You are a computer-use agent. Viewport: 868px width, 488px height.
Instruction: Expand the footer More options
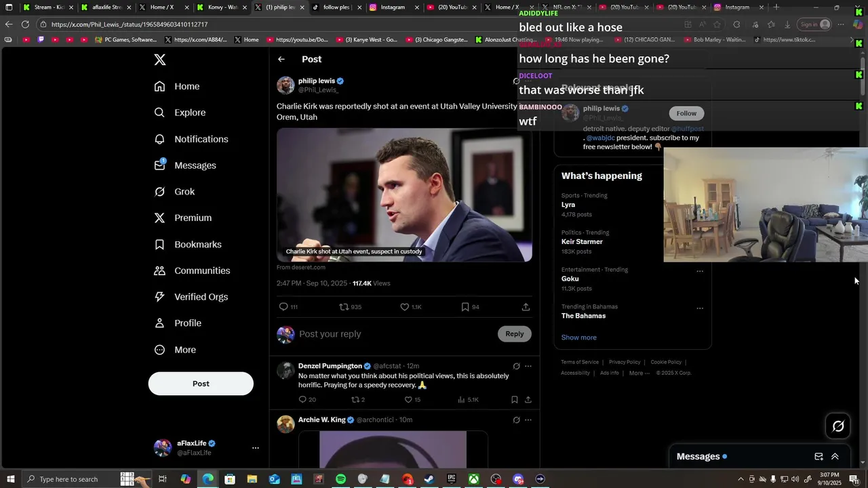coord(639,373)
